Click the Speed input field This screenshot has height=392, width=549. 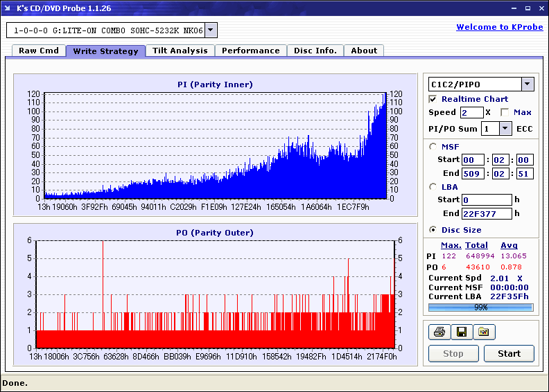pyautogui.click(x=471, y=112)
